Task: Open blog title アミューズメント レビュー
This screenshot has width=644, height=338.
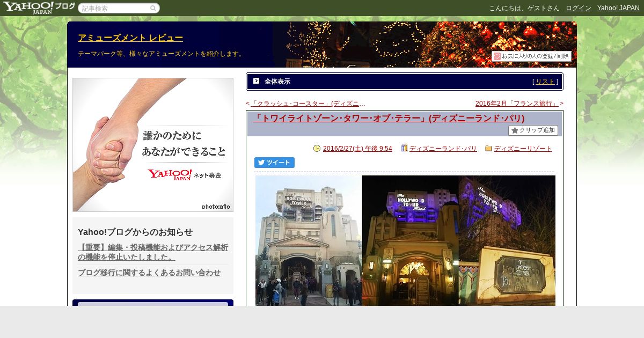Action: point(130,38)
